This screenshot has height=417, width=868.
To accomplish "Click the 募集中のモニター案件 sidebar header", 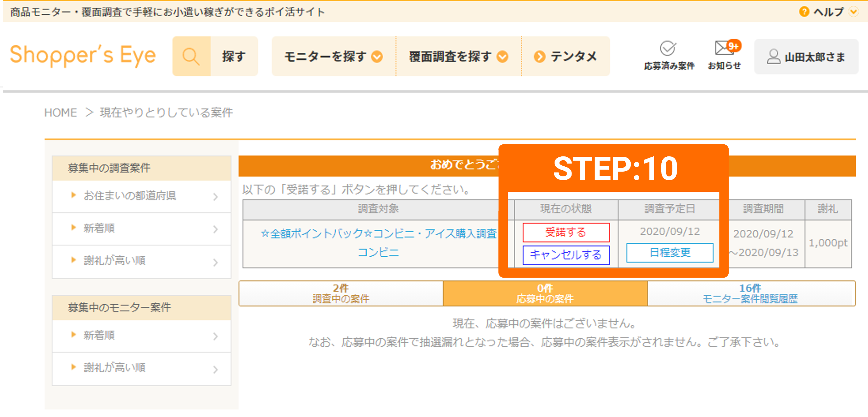I will tap(141, 307).
